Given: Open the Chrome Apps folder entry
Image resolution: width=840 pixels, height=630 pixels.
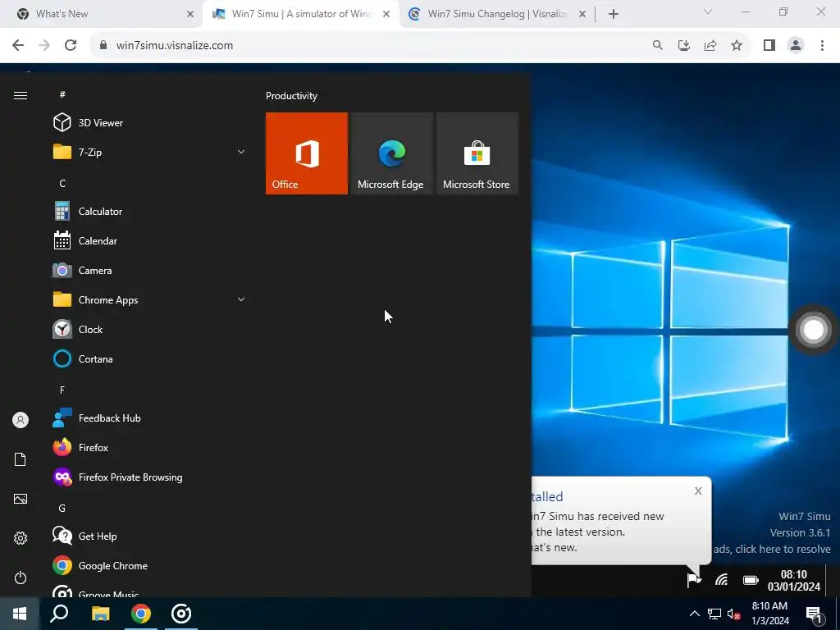Looking at the screenshot, I should (x=107, y=300).
